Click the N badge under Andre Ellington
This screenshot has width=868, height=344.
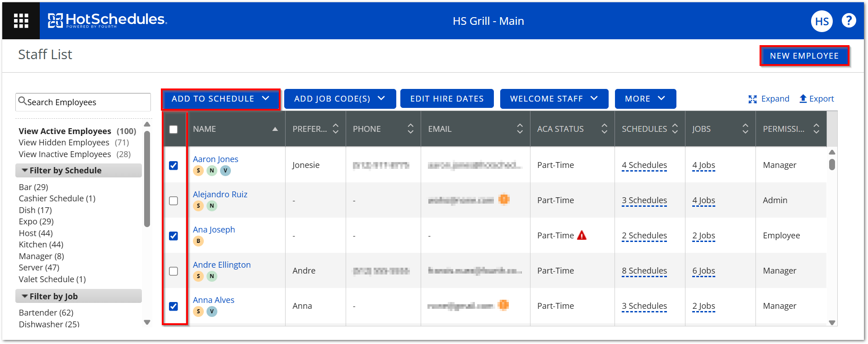click(x=211, y=276)
